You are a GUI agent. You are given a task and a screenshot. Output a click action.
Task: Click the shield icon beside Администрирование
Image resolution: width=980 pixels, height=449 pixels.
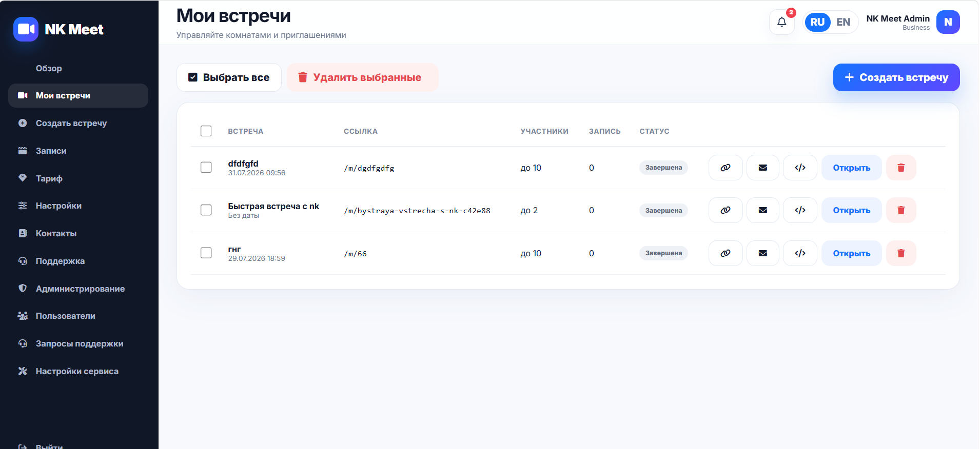[23, 288]
